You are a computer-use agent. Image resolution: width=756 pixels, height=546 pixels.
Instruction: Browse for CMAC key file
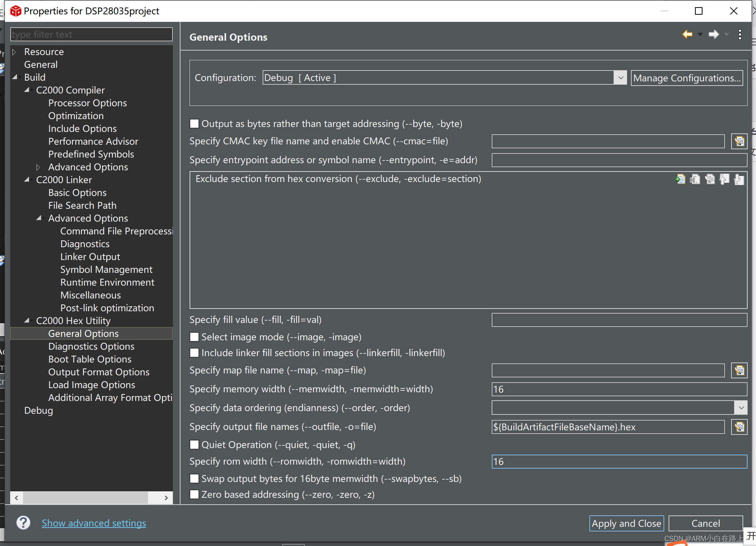click(739, 141)
